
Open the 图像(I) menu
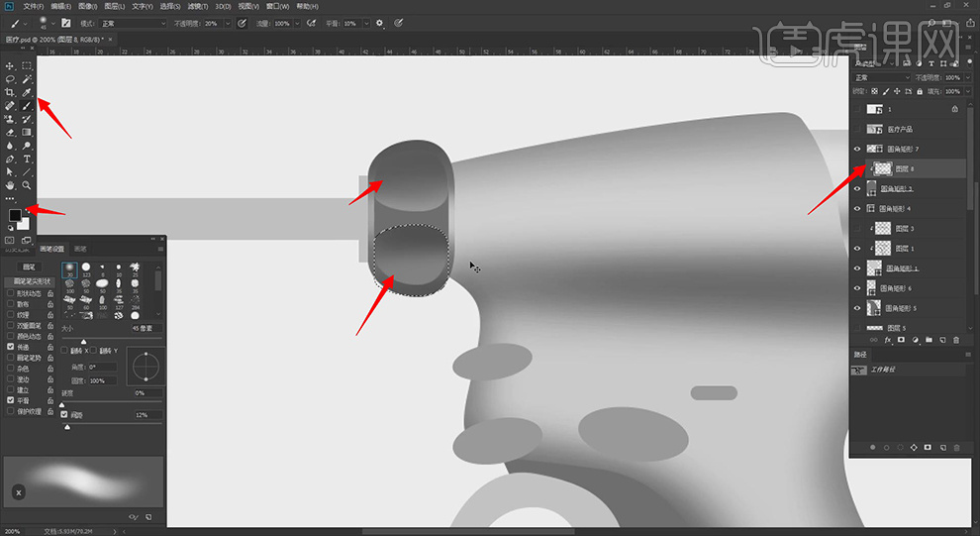(87, 6)
